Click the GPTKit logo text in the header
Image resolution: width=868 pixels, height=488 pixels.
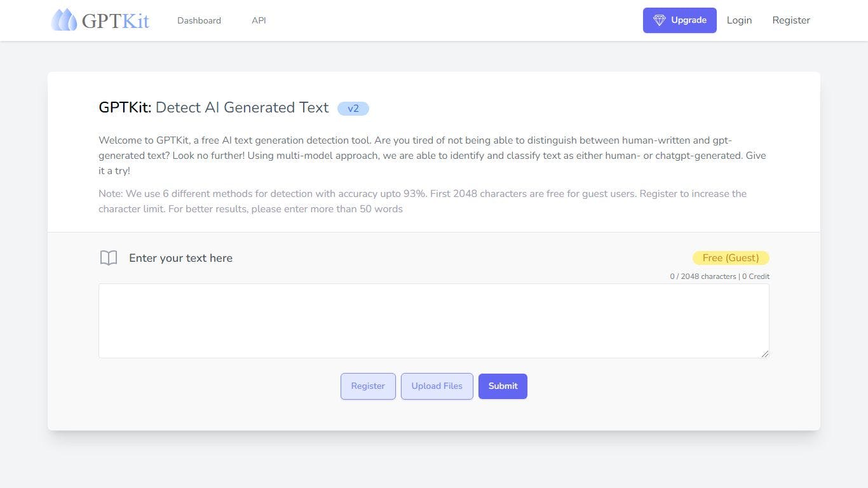click(x=116, y=20)
